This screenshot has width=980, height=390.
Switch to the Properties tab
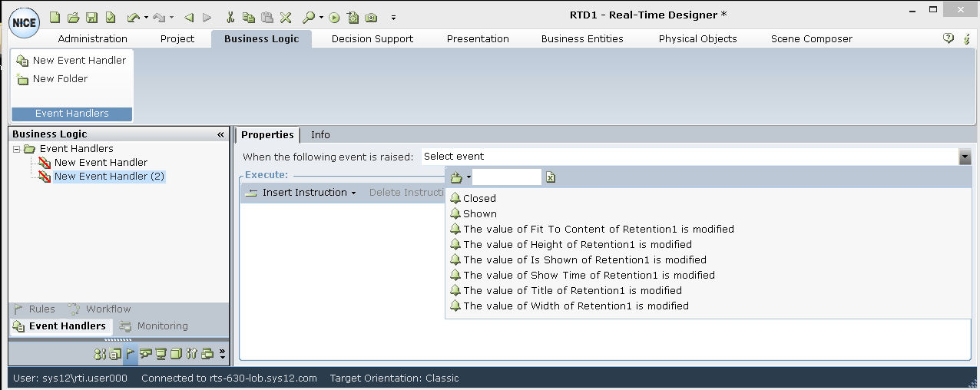coord(267,134)
